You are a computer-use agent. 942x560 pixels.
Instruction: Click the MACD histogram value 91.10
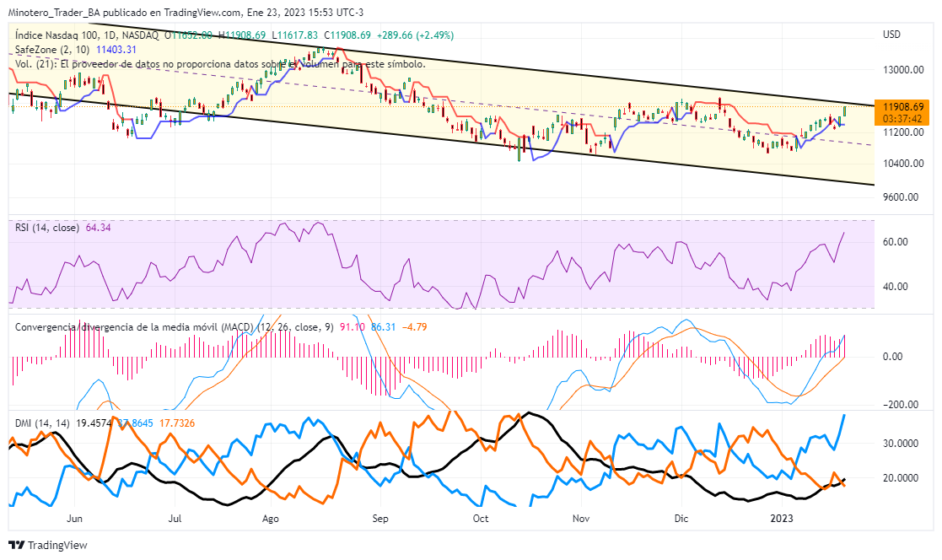tap(352, 327)
